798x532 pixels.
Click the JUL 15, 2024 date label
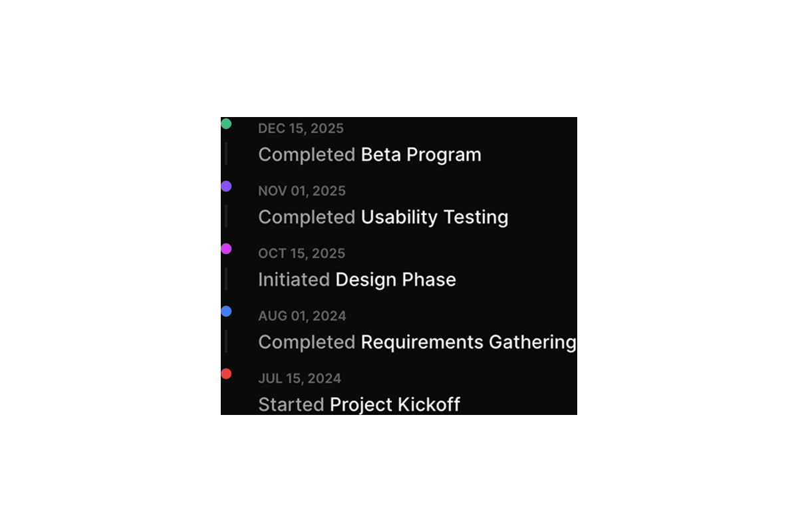(299, 378)
